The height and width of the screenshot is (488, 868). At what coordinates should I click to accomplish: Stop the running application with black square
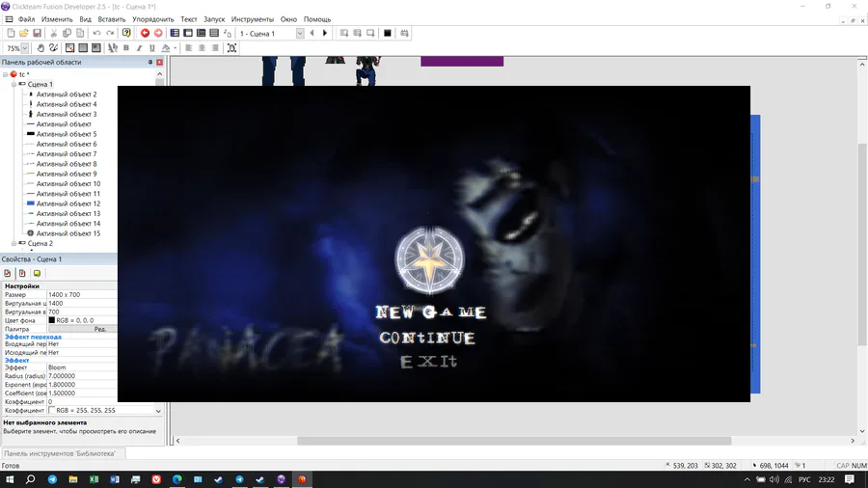[388, 33]
